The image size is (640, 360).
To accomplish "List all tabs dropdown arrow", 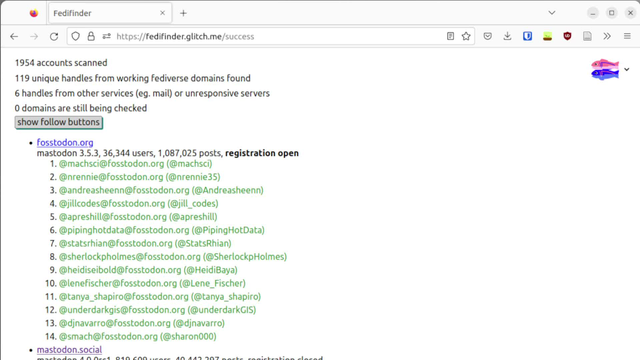I will [x=552, y=13].
